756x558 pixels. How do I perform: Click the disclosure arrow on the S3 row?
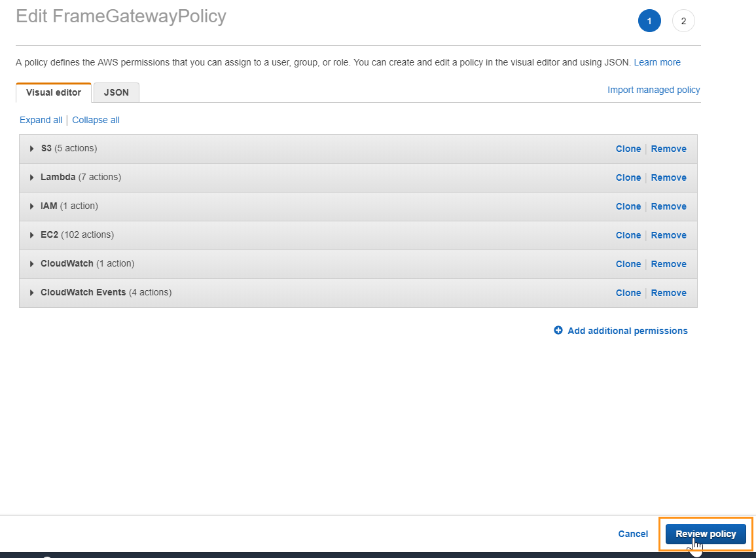pyautogui.click(x=31, y=149)
